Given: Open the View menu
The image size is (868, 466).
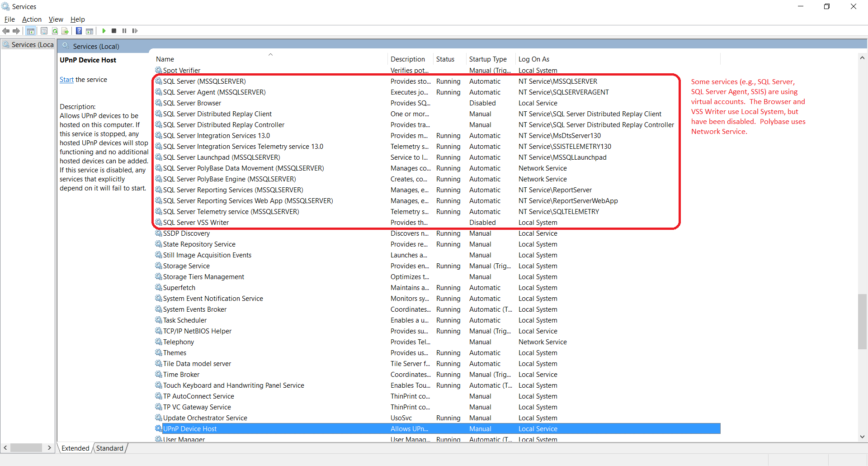Looking at the screenshot, I should [x=56, y=19].
